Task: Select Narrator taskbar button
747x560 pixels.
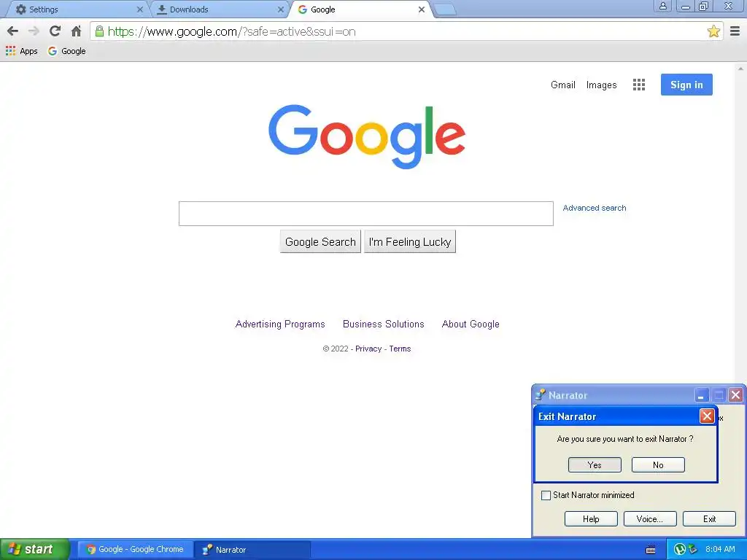Action: click(x=252, y=549)
